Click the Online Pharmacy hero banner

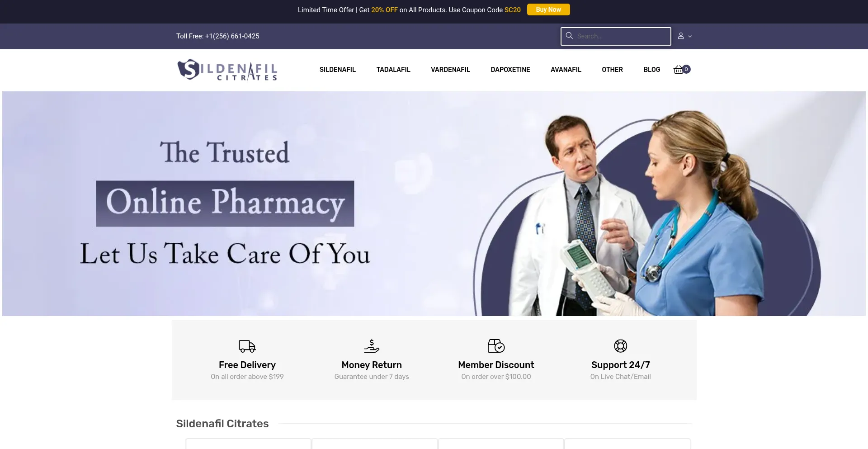tap(434, 203)
